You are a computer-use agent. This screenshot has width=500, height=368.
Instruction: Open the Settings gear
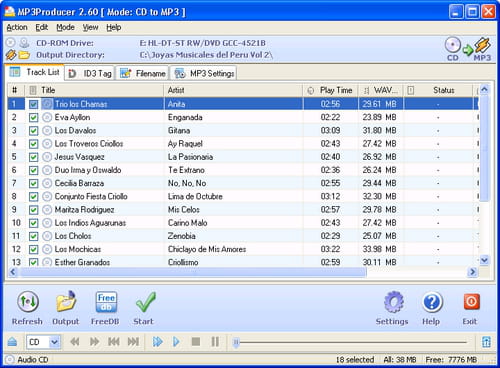coord(394,302)
